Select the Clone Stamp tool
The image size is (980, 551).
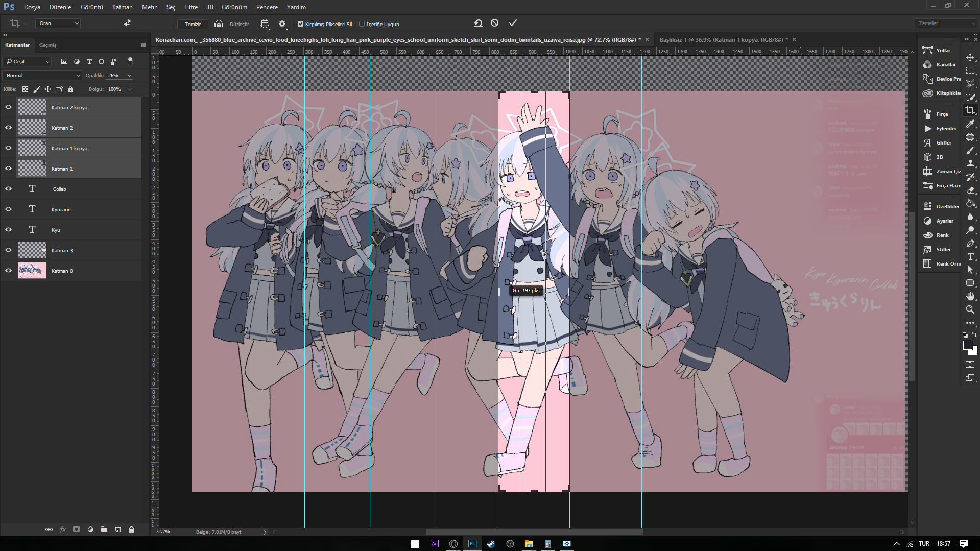[970, 163]
